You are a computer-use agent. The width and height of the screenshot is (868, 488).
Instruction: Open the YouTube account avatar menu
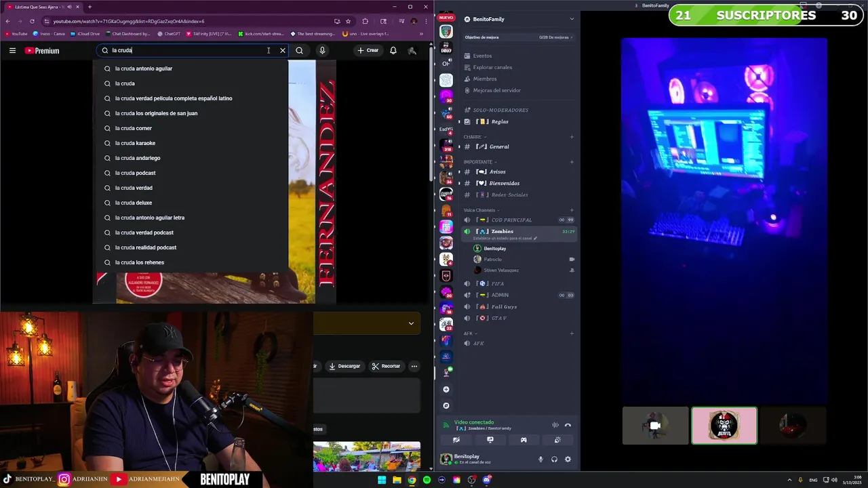coord(412,50)
